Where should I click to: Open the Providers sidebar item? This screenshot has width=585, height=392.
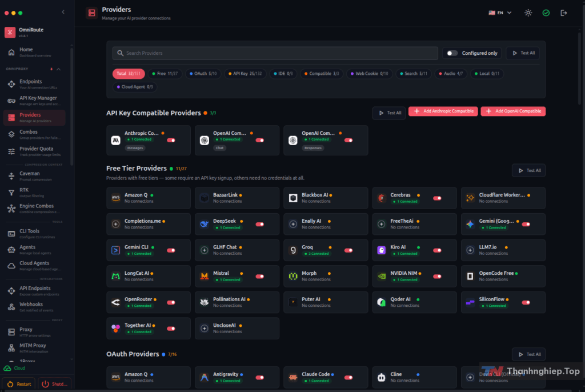34,118
